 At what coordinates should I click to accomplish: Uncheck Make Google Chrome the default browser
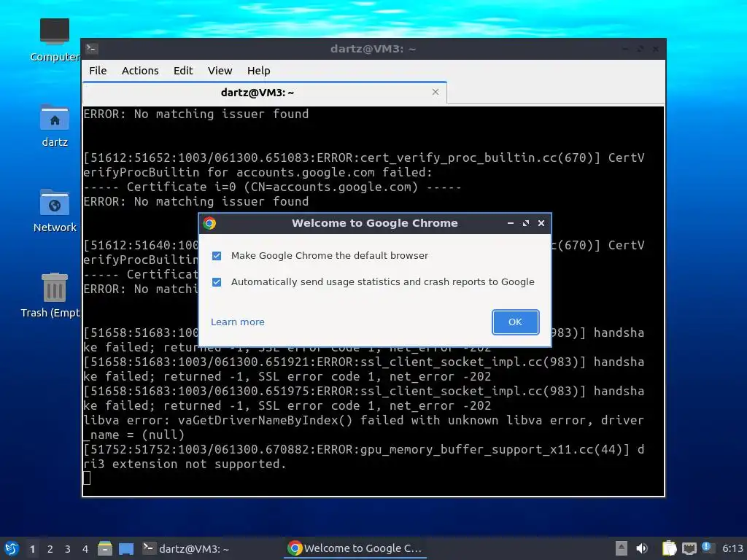tap(217, 256)
